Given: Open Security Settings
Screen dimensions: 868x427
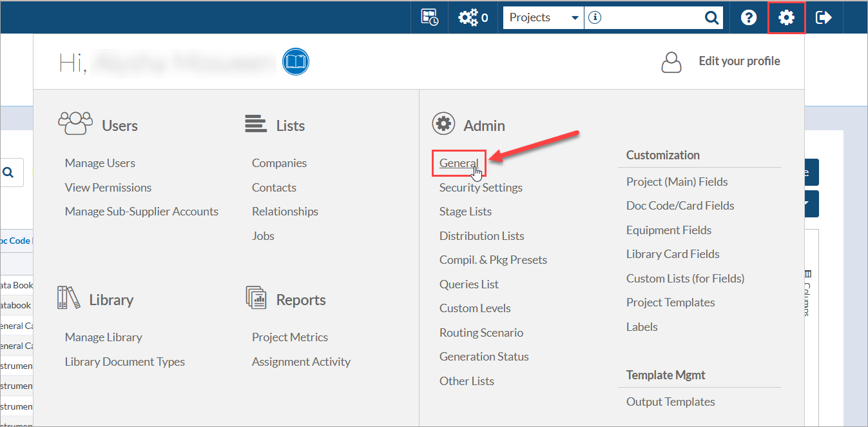Looking at the screenshot, I should (x=481, y=188).
